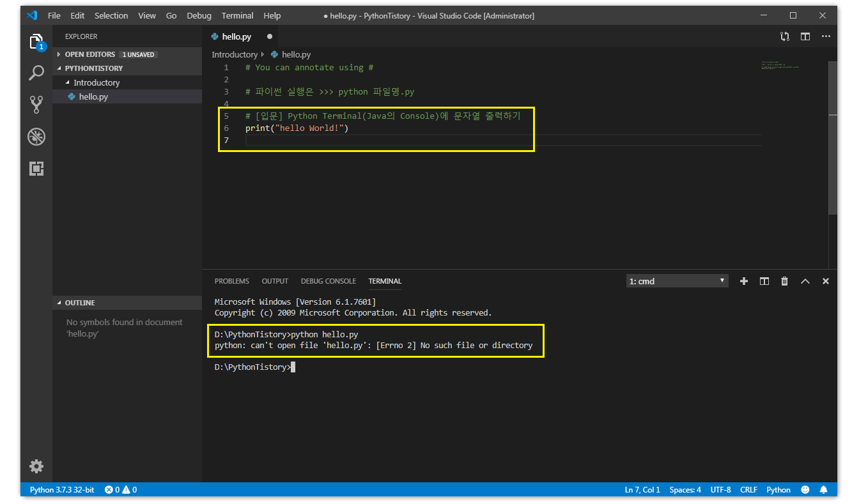Click the errors and warnings count

[121, 490]
